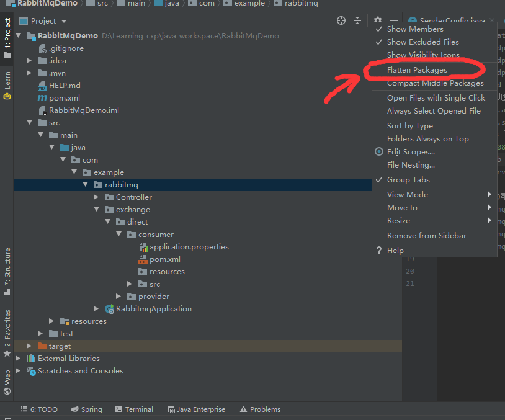Screen dimensions: 505x420
Task: Toggle Show Excluded Files option
Action: tap(434, 42)
